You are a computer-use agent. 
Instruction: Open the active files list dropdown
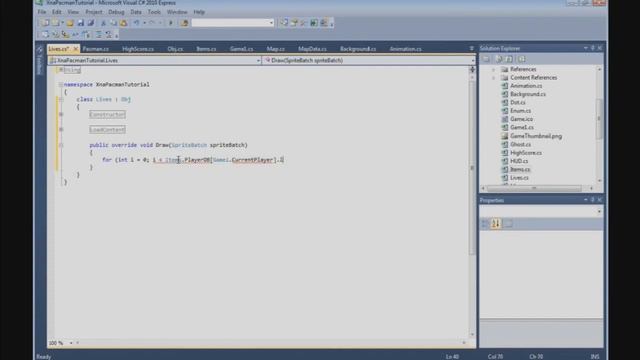[x=471, y=49]
